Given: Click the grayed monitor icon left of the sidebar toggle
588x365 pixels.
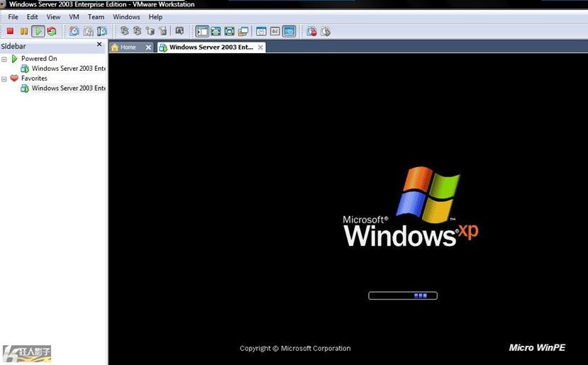Looking at the screenshot, I should pos(179,30).
